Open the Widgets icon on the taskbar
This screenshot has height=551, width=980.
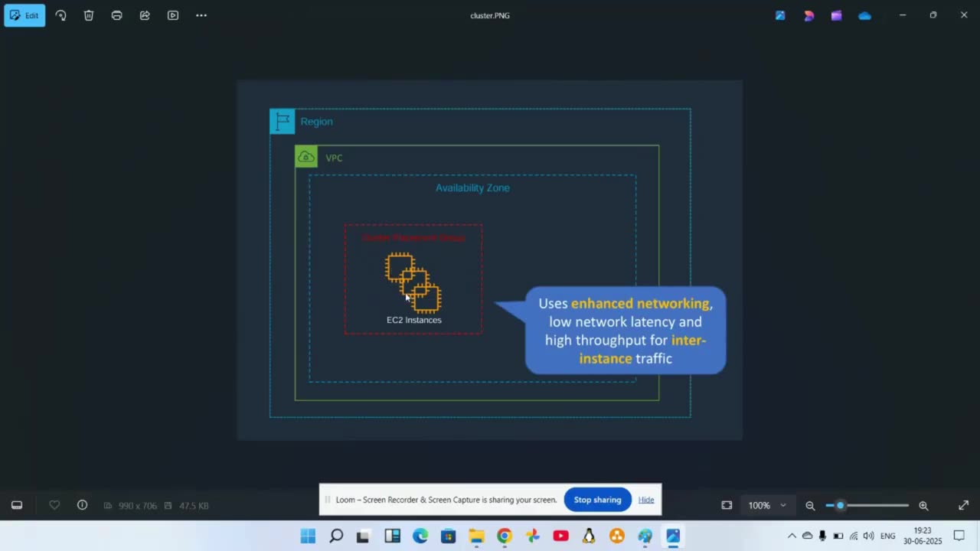(x=392, y=536)
